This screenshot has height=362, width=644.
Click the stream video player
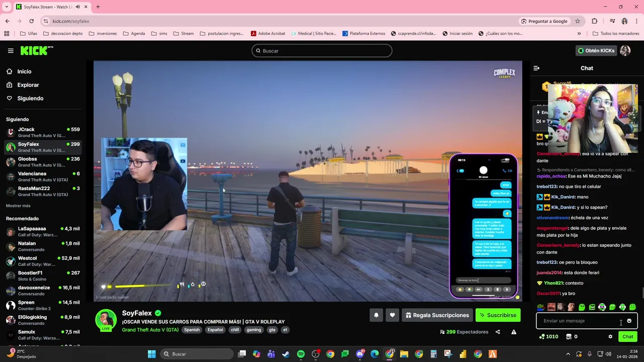308,181
